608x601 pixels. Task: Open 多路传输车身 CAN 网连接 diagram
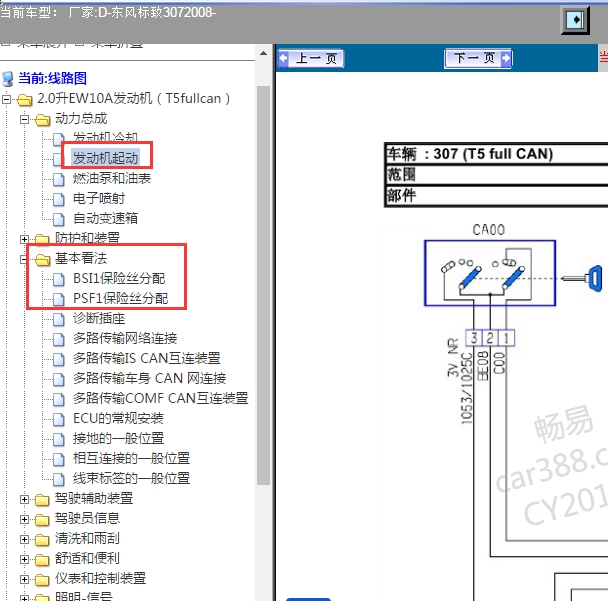click(150, 378)
